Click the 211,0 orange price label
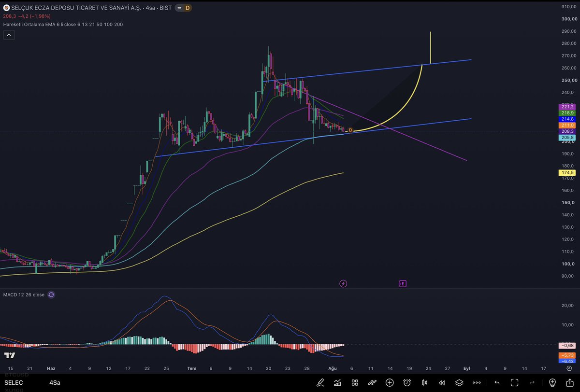 click(567, 126)
